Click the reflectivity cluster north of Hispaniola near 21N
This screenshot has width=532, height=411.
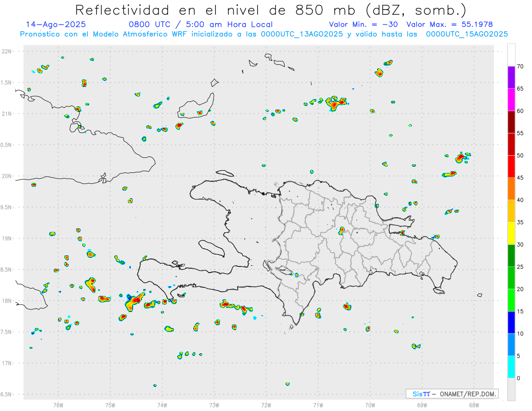335,103
